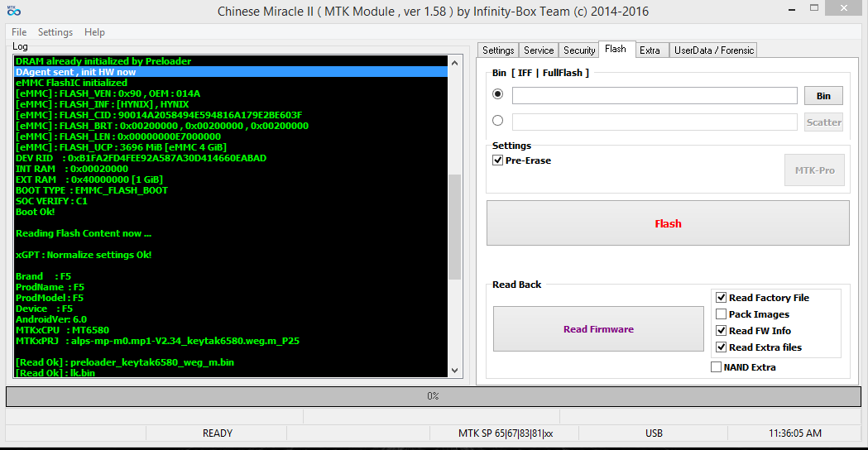Click the 'EXT RAM : 0x40000000 [1 GiB]' log line
868x450 pixels.
(89, 180)
